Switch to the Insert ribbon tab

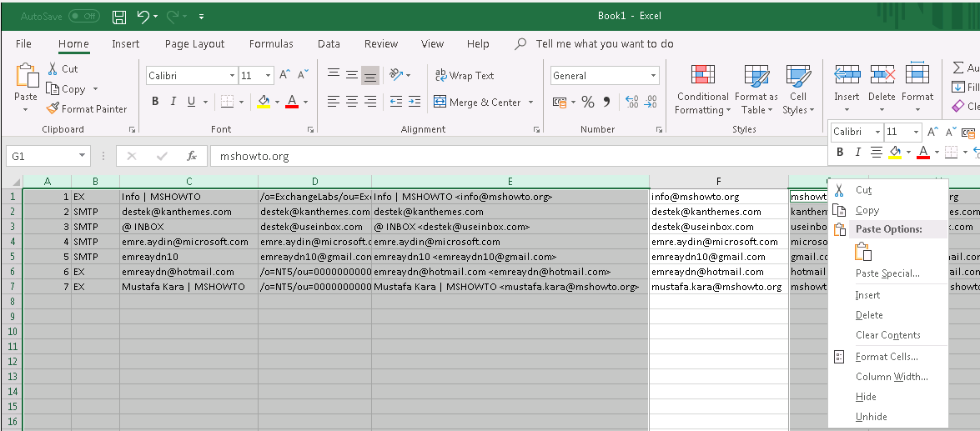click(126, 43)
